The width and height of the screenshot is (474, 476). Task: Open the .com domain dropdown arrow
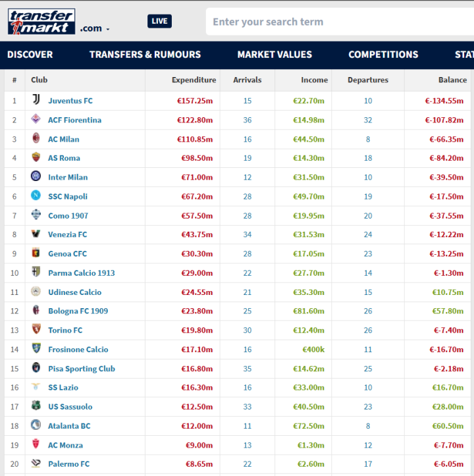tap(108, 29)
